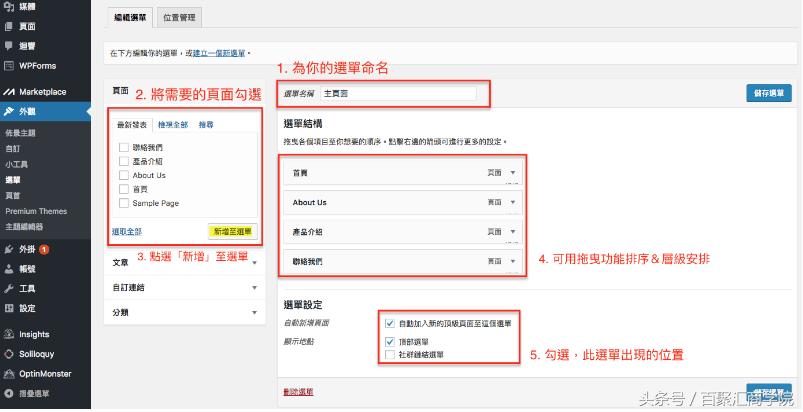Open the 媒體 media library sidebar icon
This screenshot has width=803, height=412.
(9, 6)
